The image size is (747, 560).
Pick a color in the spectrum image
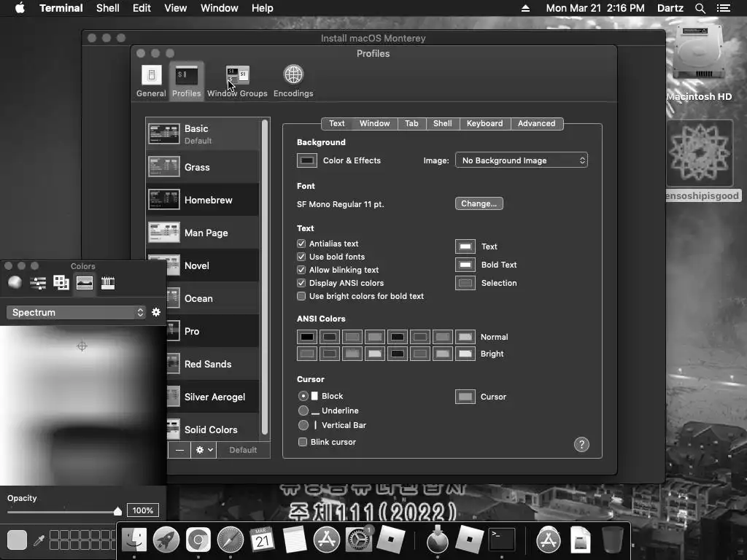pyautogui.click(x=83, y=405)
